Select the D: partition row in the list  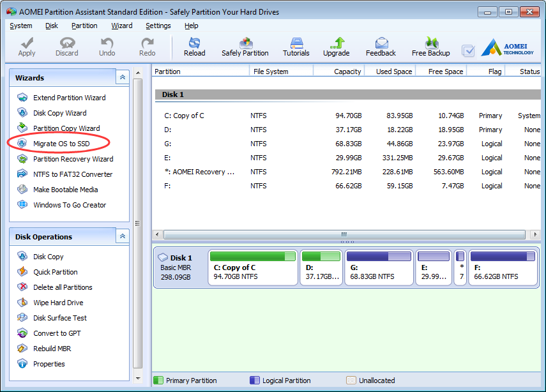click(x=347, y=130)
